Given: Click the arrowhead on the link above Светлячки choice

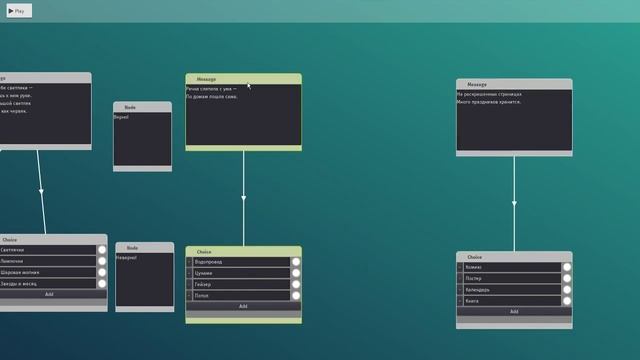Looking at the screenshot, I should pyautogui.click(x=41, y=191).
